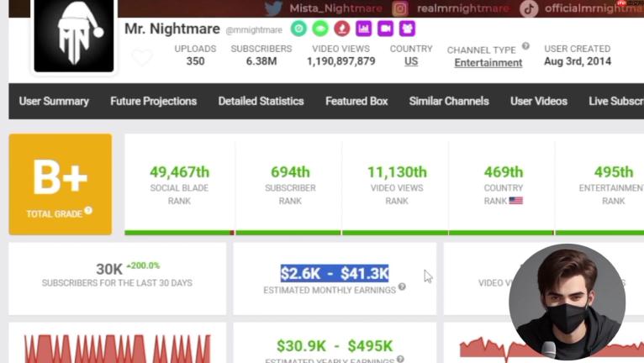The width and height of the screenshot is (644, 363).
Task: Click the subscribers red chart
Action: (118, 349)
